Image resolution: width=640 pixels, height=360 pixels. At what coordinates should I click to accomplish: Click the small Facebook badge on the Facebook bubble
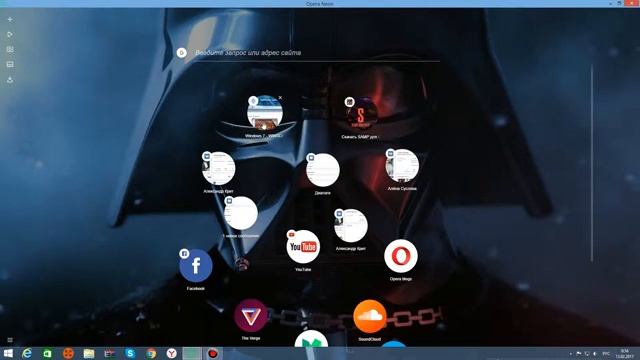coord(184,253)
